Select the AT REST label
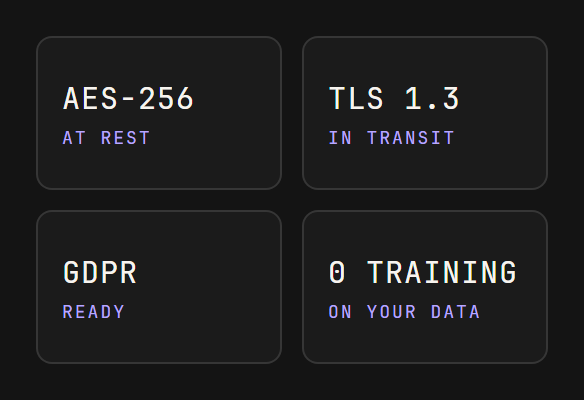Viewport: 584px width, 400px height. (x=106, y=138)
